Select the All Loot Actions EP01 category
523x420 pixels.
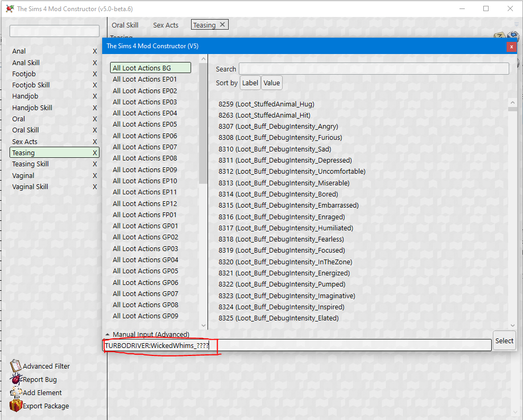pos(145,79)
